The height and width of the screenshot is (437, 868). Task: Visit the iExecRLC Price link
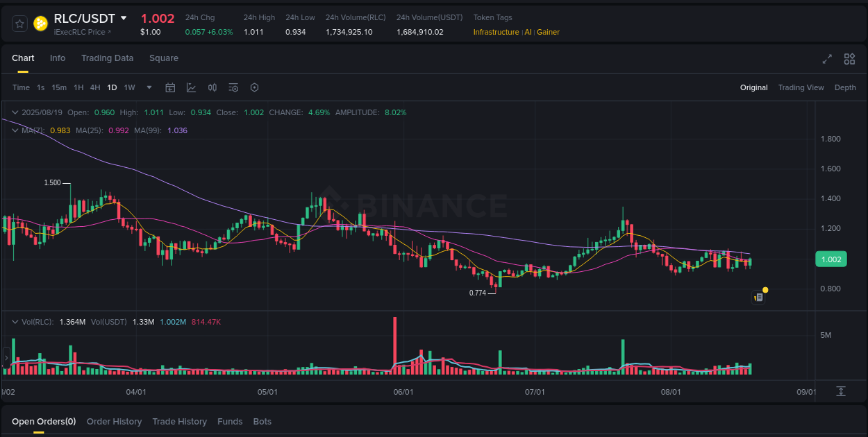78,31
